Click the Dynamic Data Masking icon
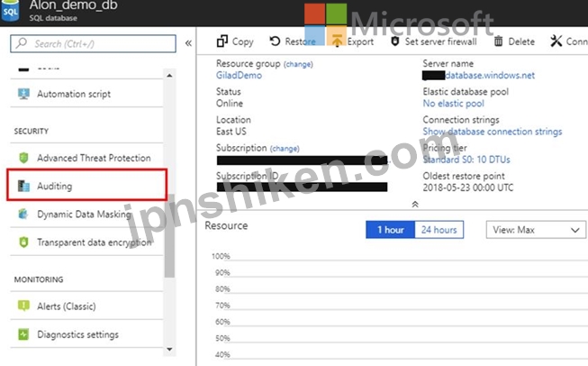This screenshot has height=366, width=588. click(x=23, y=214)
